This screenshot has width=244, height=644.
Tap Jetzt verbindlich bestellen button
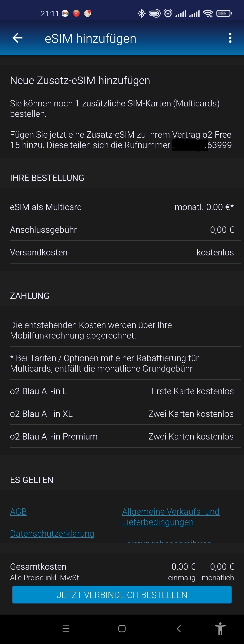click(122, 595)
